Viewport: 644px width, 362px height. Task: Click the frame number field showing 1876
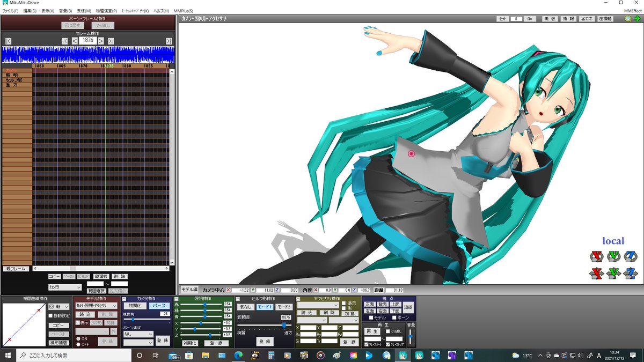(87, 40)
